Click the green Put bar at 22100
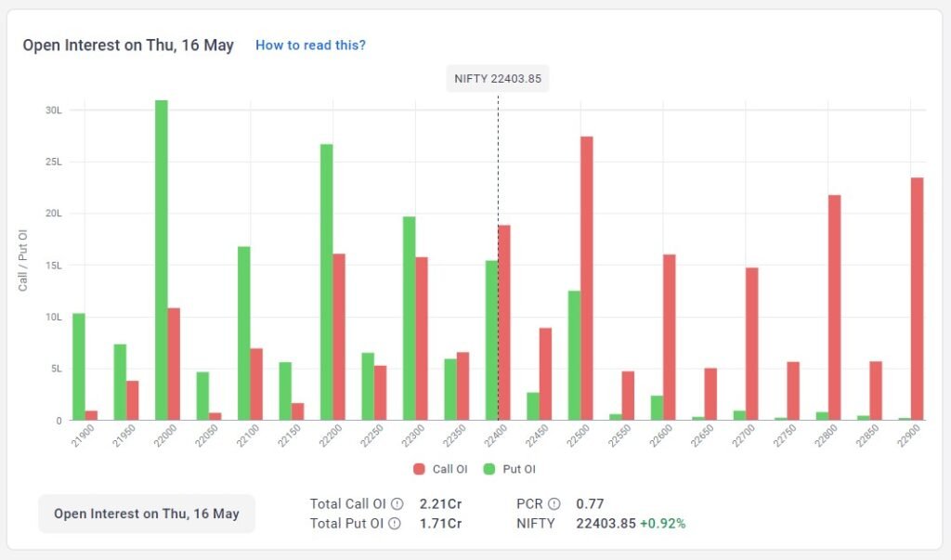Viewport: 951px width, 560px height. [244, 333]
